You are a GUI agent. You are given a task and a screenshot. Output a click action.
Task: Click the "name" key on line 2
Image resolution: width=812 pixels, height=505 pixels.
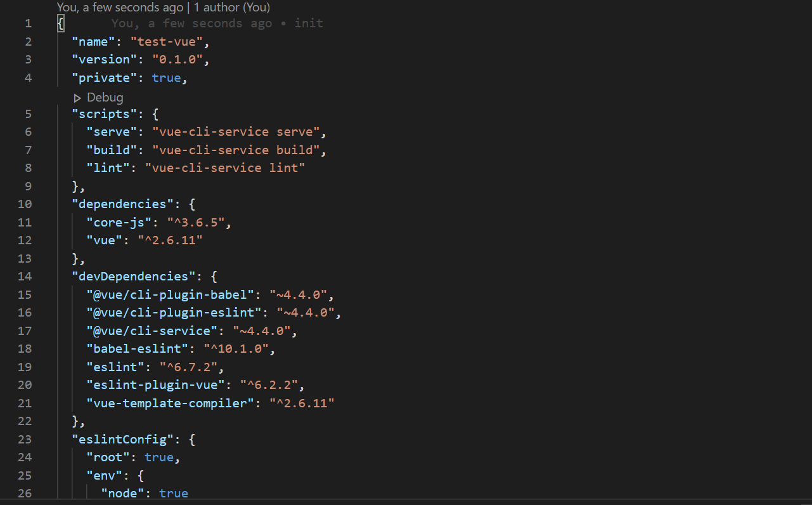[94, 42]
